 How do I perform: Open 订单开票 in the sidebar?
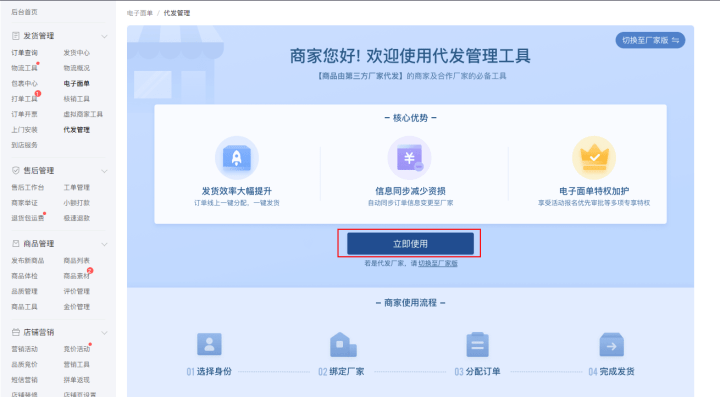click(24, 114)
